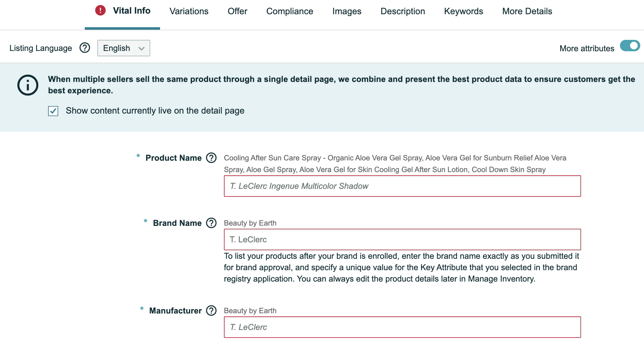
Task: Click the Product Name input field
Action: [x=402, y=186]
